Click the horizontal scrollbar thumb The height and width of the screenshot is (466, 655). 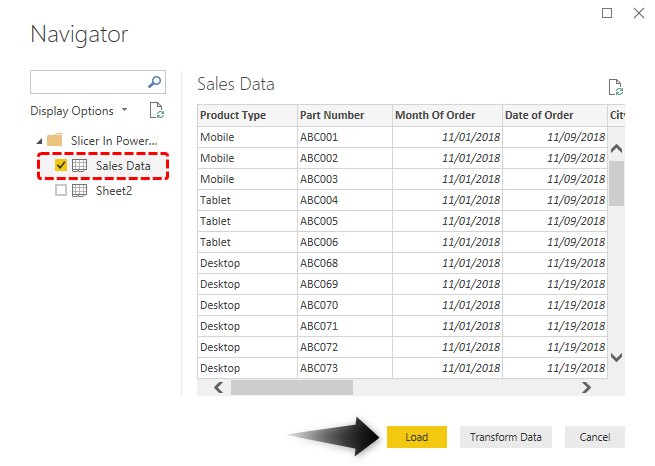pyautogui.click(x=292, y=387)
